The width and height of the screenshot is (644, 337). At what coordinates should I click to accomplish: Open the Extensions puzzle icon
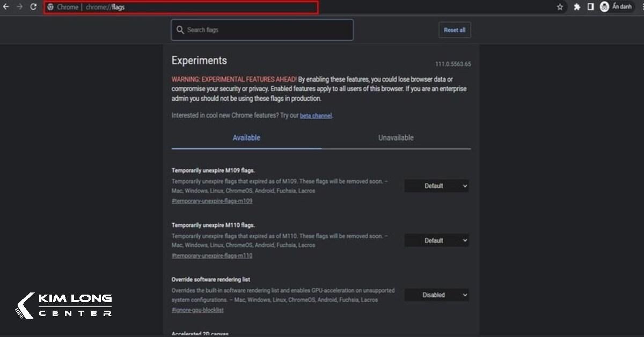577,7
